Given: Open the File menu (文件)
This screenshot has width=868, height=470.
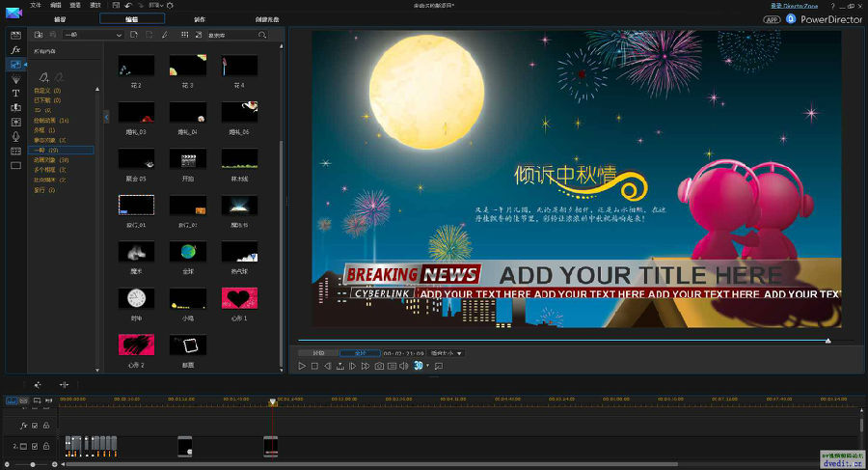Looking at the screenshot, I should 36,5.
